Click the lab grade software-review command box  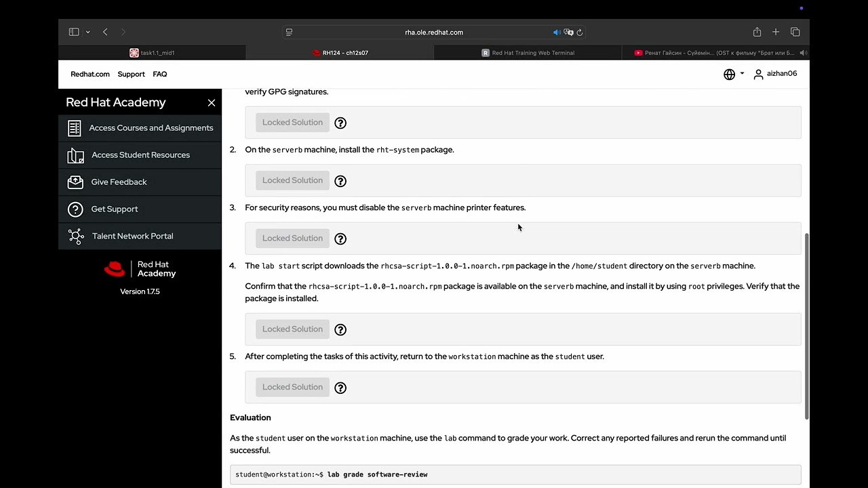click(x=515, y=474)
